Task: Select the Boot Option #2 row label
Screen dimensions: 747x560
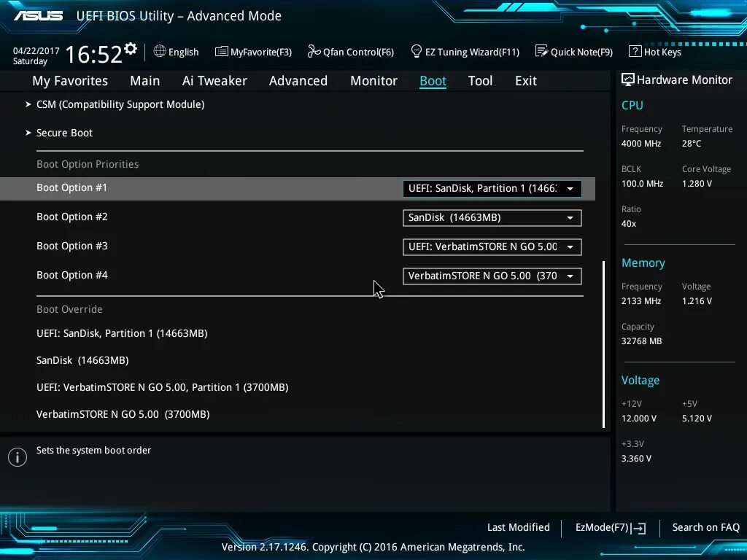Action: tap(72, 217)
